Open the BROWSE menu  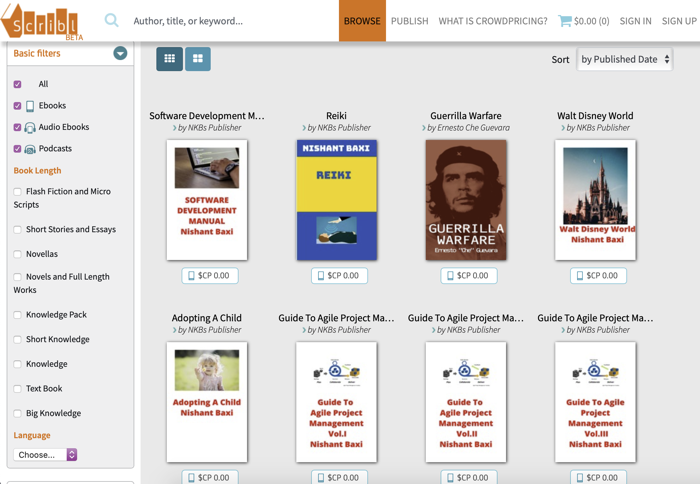click(x=362, y=21)
